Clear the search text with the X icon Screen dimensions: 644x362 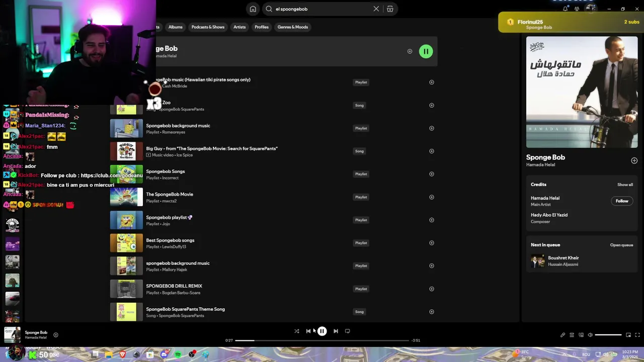click(376, 9)
